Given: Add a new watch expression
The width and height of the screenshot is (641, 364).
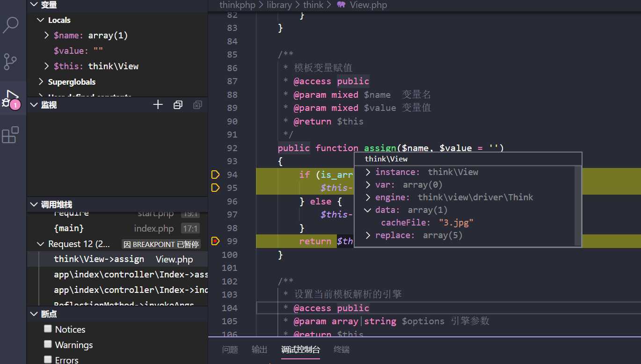Looking at the screenshot, I should [x=158, y=105].
